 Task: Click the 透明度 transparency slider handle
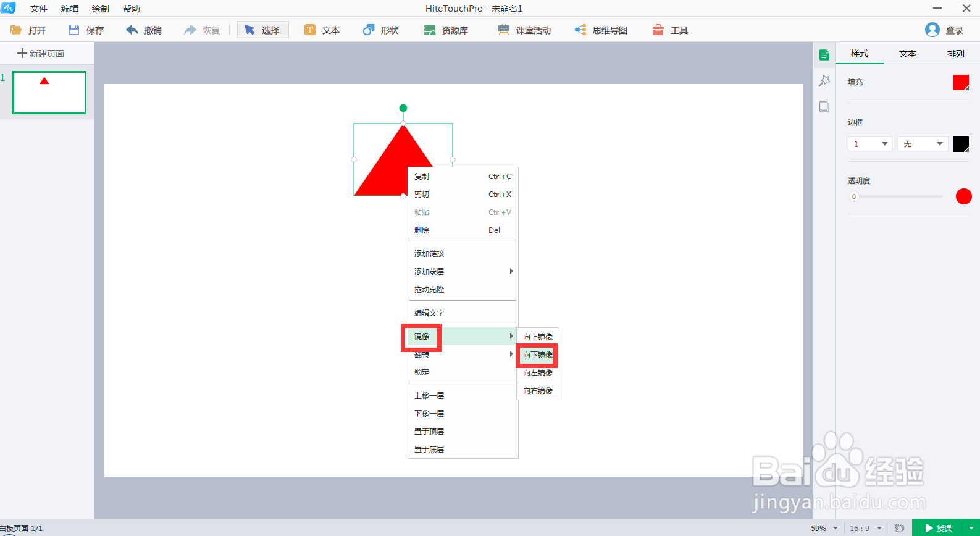click(x=854, y=196)
